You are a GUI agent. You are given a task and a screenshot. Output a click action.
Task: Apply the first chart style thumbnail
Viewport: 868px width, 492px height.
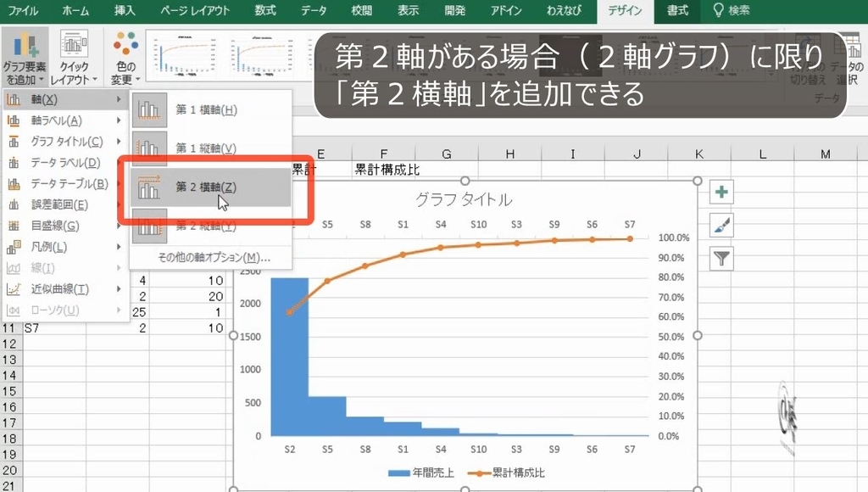(x=184, y=55)
